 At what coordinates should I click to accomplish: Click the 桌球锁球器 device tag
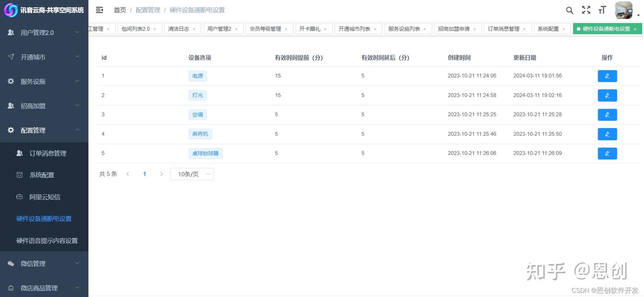[x=205, y=154]
